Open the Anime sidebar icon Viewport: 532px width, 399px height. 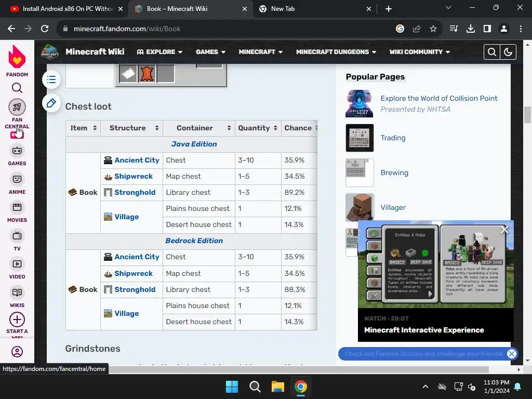coord(17,179)
